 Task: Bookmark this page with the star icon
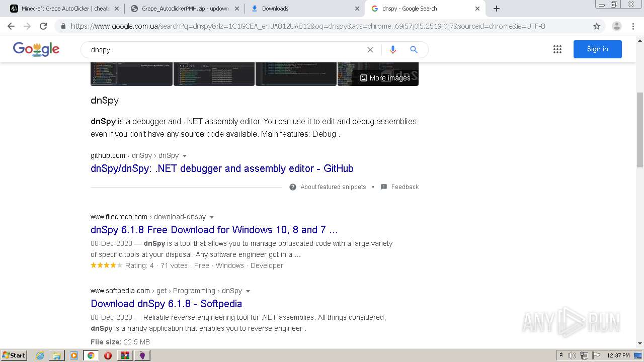[x=597, y=26]
